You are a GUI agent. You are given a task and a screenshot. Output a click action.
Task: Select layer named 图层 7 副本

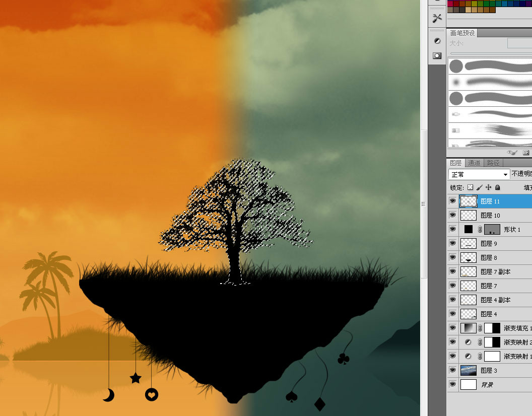tap(496, 272)
